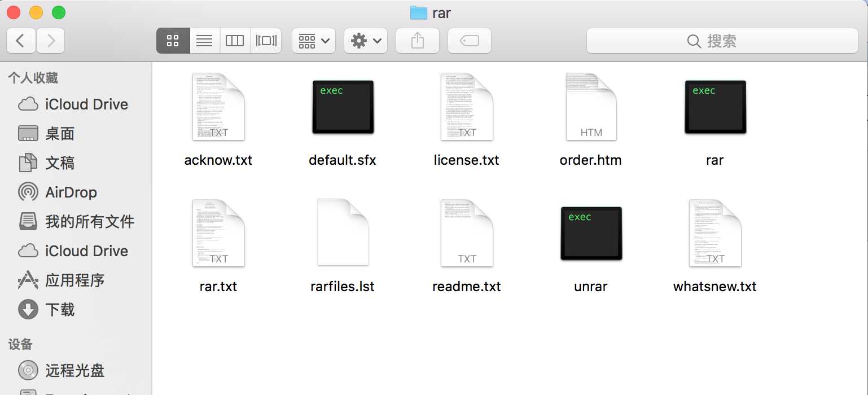Select the readme.txt file icon
The height and width of the screenshot is (395, 868).
[x=467, y=232]
